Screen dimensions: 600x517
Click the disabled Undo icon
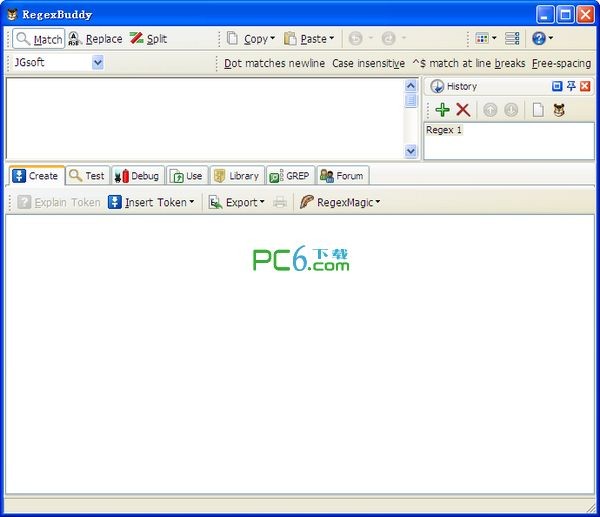(355, 38)
